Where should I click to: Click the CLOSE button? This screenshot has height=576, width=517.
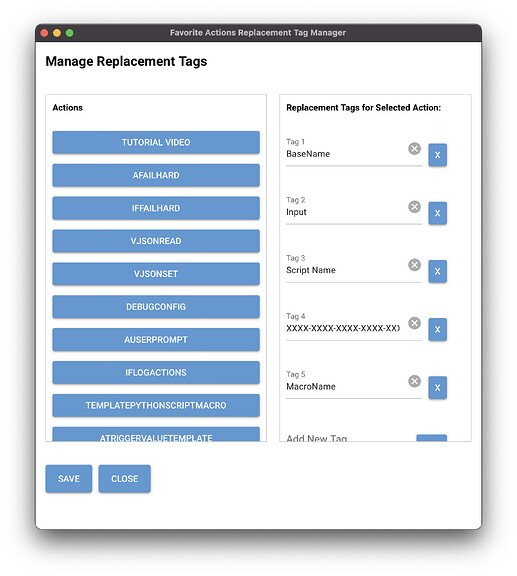coord(125,479)
